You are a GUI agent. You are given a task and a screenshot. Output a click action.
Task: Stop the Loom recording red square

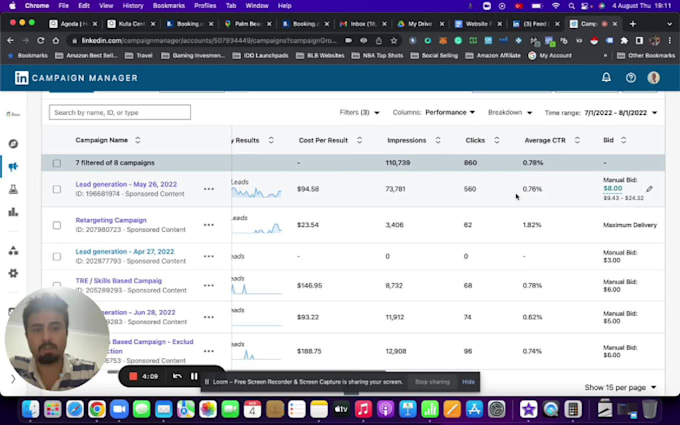133,376
